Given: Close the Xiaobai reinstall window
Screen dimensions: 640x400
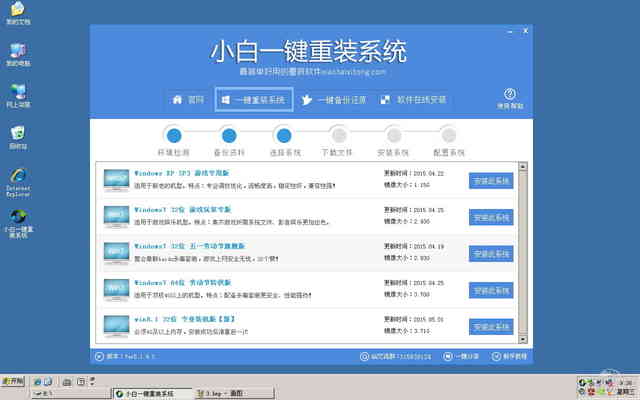Looking at the screenshot, I should [x=525, y=31].
